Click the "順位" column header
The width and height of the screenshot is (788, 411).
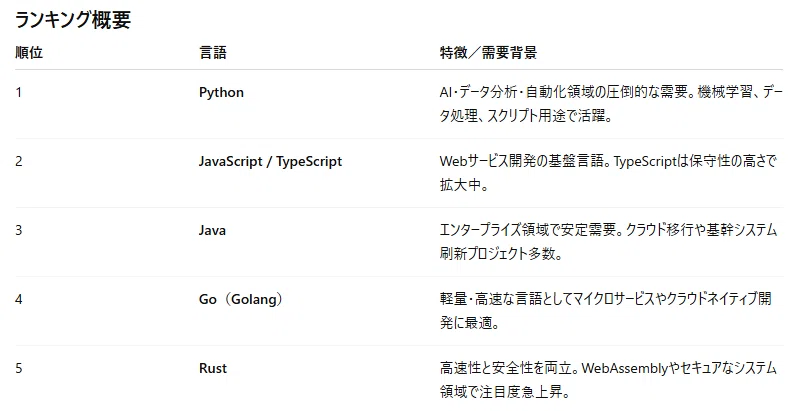coord(29,52)
